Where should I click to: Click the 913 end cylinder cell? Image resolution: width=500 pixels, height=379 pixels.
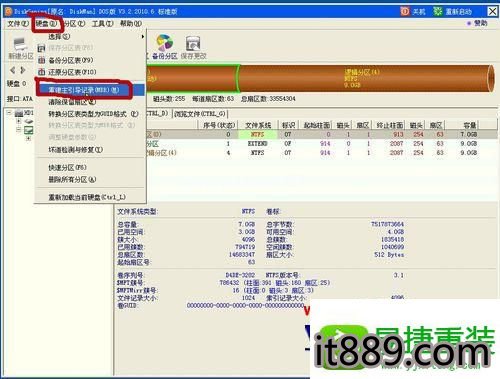click(x=398, y=134)
